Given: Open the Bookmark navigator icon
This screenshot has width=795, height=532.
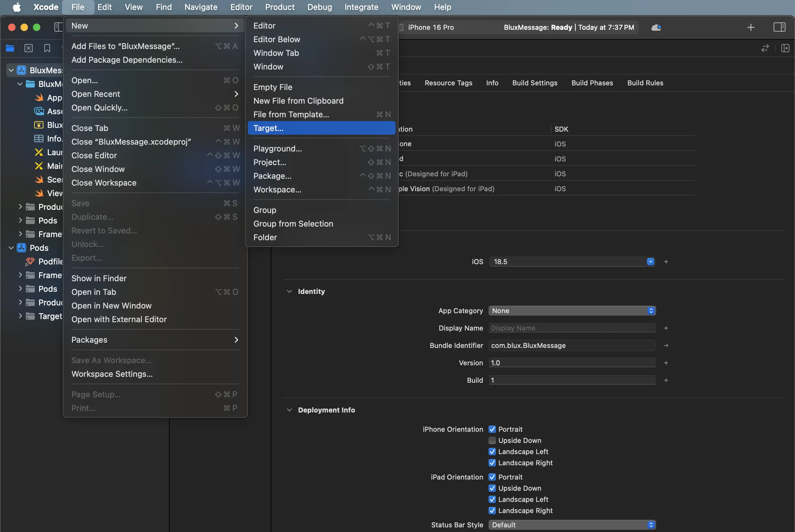Looking at the screenshot, I should [x=47, y=48].
